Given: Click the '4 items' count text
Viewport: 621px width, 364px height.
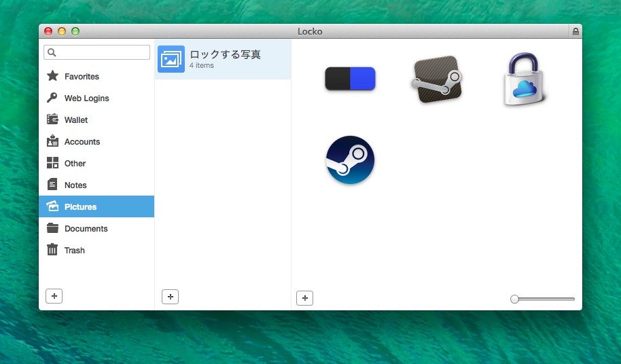Looking at the screenshot, I should [202, 65].
